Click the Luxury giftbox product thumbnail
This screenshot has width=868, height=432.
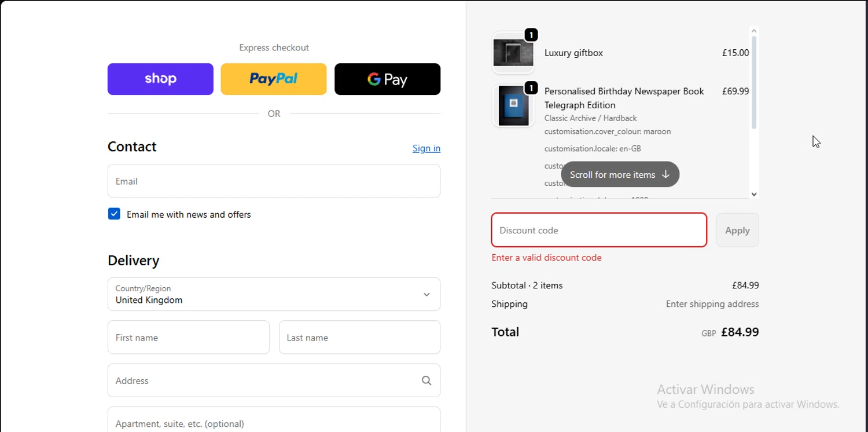click(513, 53)
